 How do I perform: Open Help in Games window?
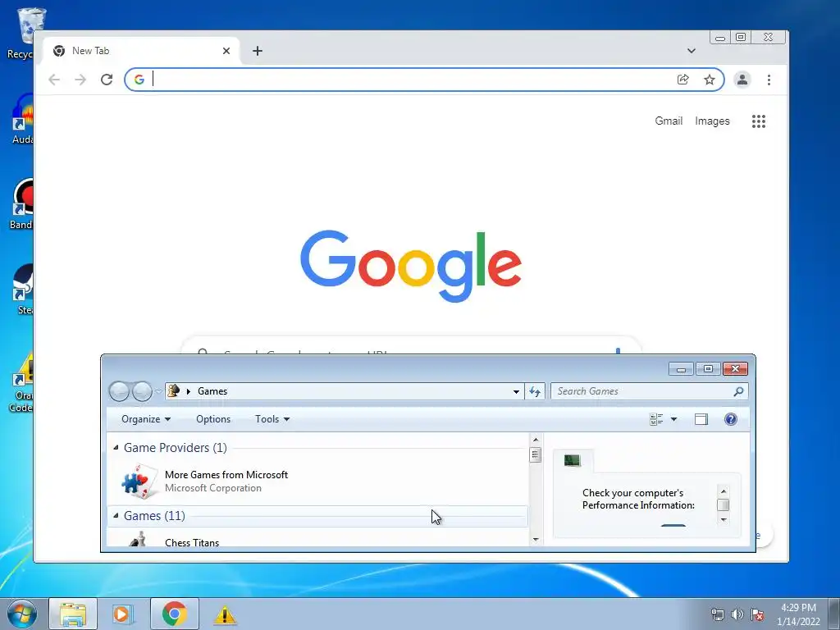pyautogui.click(x=731, y=419)
